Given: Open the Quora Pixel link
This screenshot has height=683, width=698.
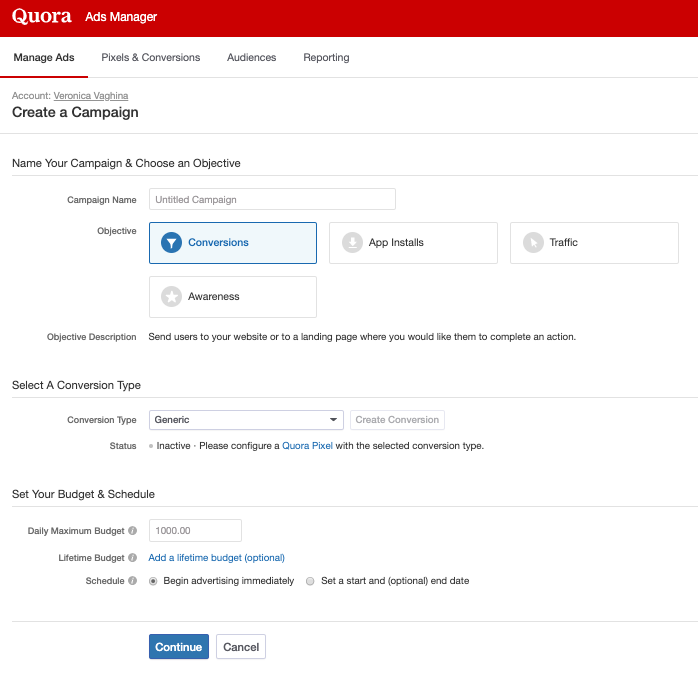Looking at the screenshot, I should [x=307, y=446].
